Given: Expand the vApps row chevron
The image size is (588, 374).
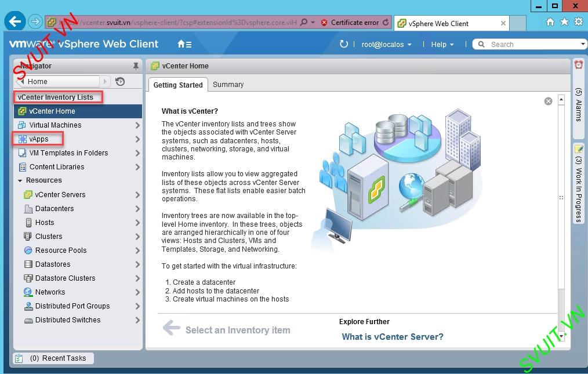Looking at the screenshot, I should pos(137,139).
